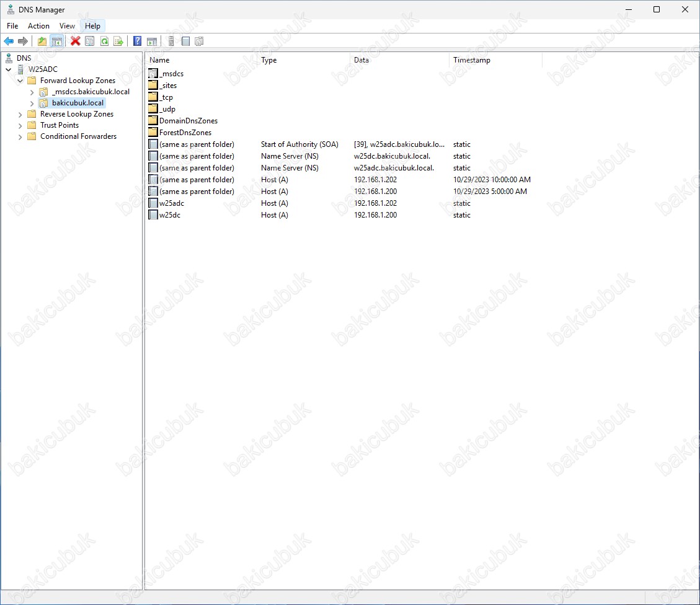Select _msdcs.bakicubuk.local in tree
The height and width of the screenshot is (605, 700).
91,92
